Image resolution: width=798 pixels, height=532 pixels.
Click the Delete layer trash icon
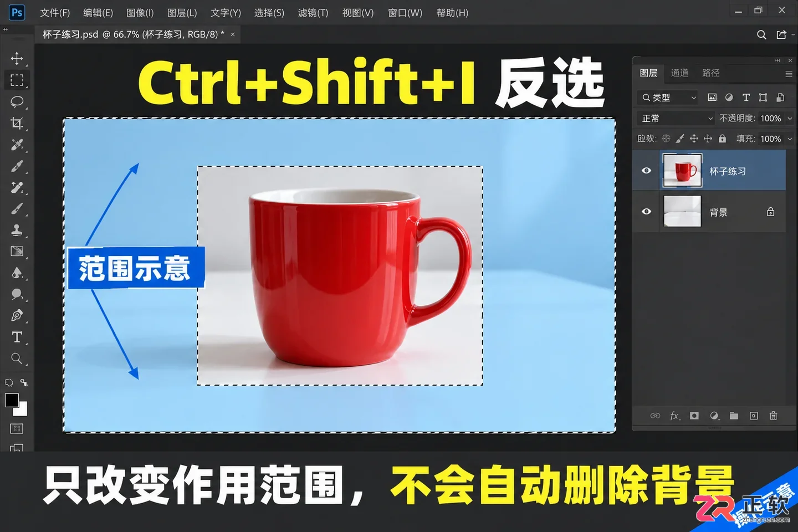pos(774,416)
